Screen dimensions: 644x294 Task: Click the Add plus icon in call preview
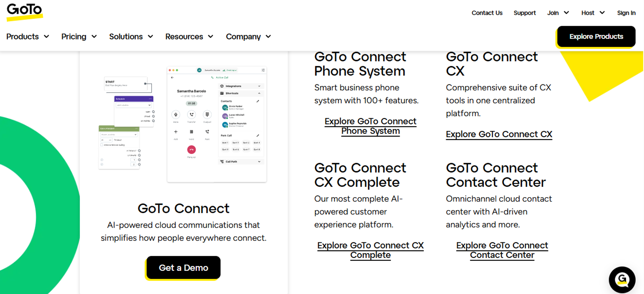(176, 132)
